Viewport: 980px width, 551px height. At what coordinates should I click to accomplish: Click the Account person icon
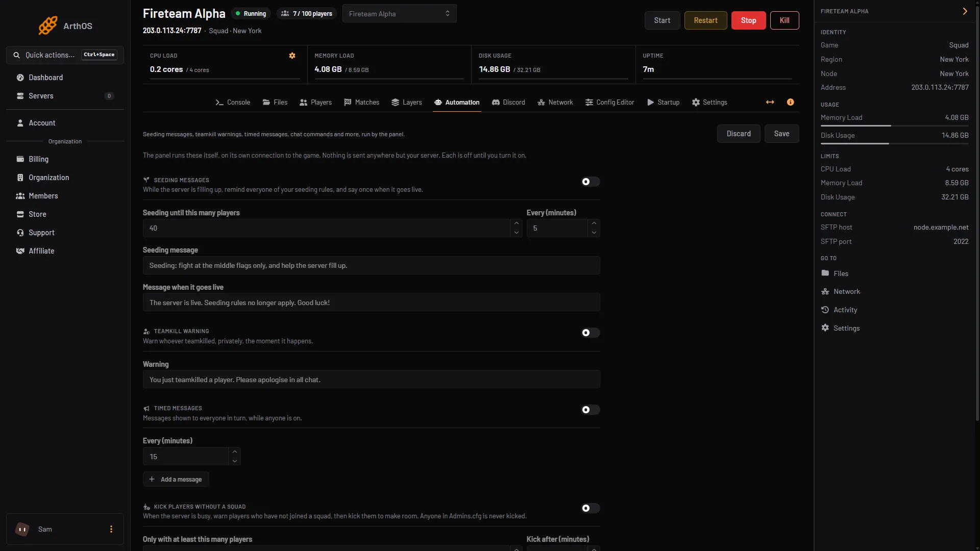click(x=20, y=123)
